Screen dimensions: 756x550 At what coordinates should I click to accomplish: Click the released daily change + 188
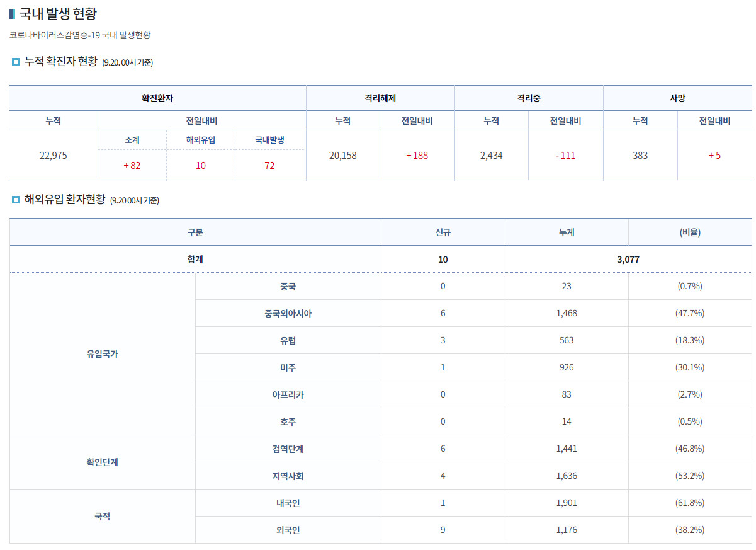tap(417, 156)
